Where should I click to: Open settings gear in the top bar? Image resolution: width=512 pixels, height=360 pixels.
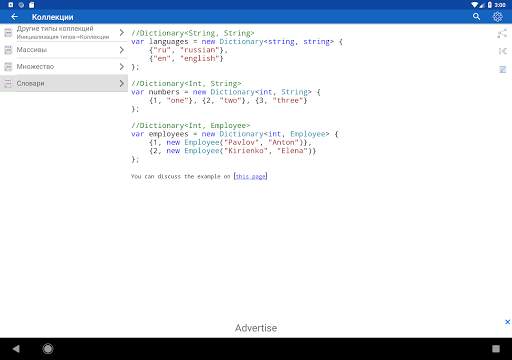497,17
